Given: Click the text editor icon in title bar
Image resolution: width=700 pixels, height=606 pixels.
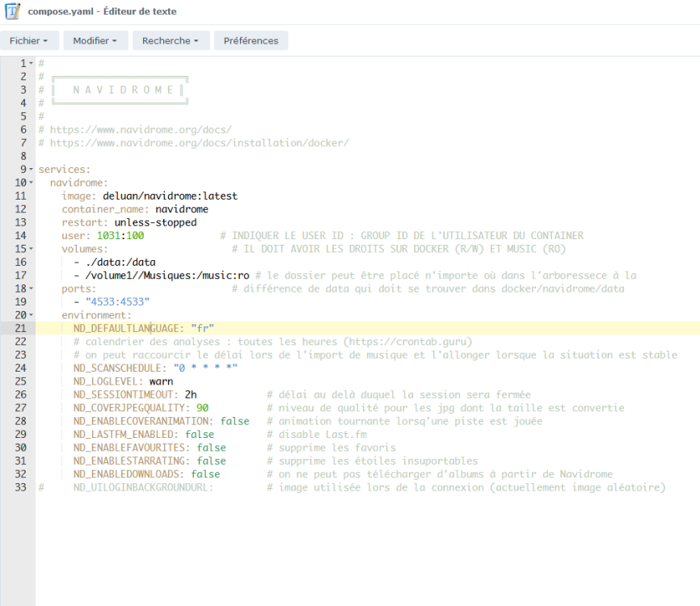Looking at the screenshot, I should coord(13,11).
